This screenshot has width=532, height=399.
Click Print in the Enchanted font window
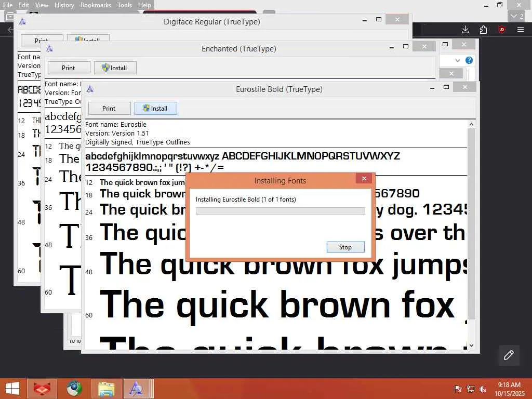click(69, 68)
